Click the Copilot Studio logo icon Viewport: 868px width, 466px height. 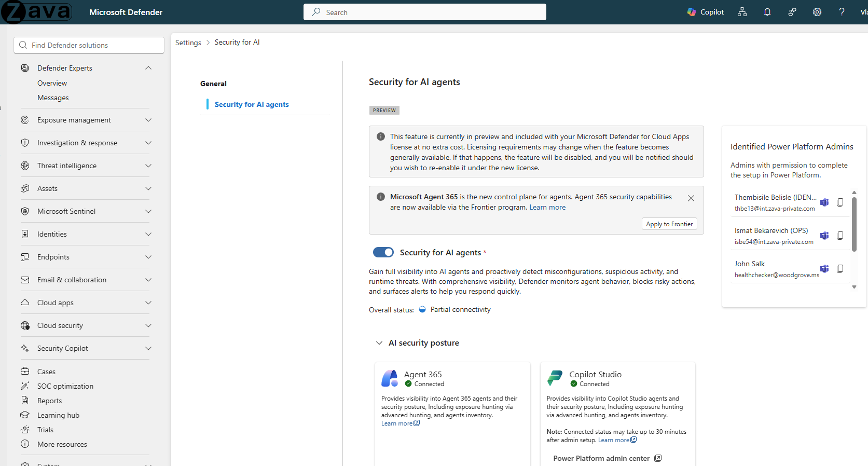click(555, 378)
